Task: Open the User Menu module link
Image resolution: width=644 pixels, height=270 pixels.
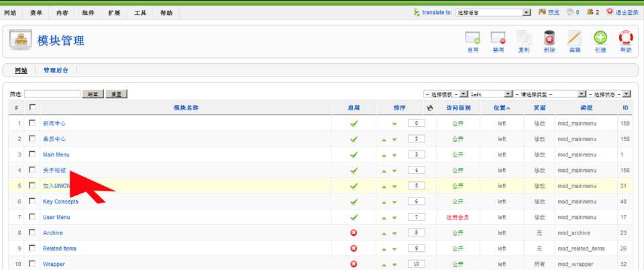Action: pos(56,217)
